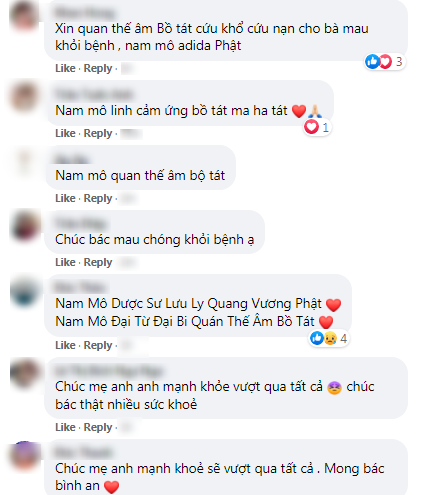This screenshot has height=495, width=444.
Task: Reply to the 'Chúc bác mau chóng khỏi bệnh' comment
Action: click(x=98, y=262)
